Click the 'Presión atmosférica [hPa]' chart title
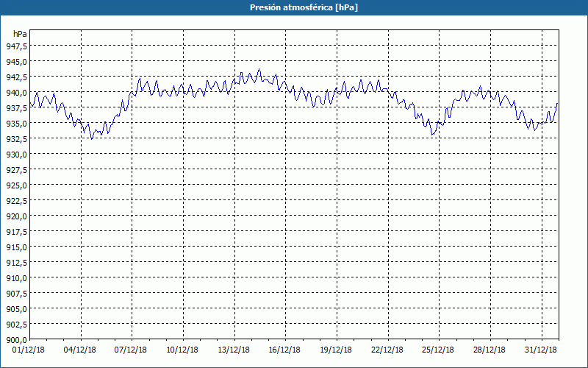588x368 pixels. click(x=304, y=7)
